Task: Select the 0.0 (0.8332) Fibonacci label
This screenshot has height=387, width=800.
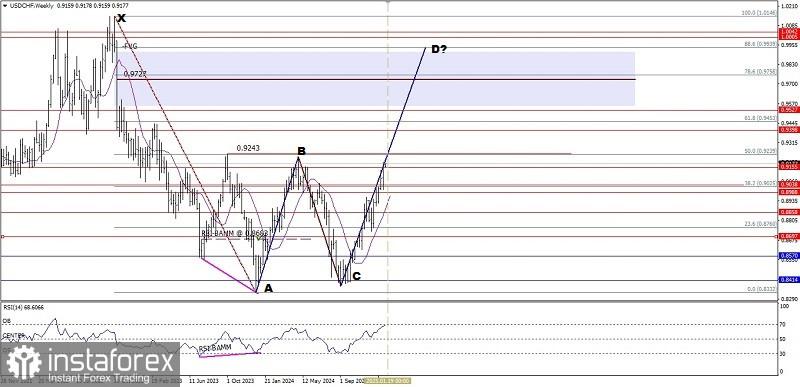Action: [761, 289]
